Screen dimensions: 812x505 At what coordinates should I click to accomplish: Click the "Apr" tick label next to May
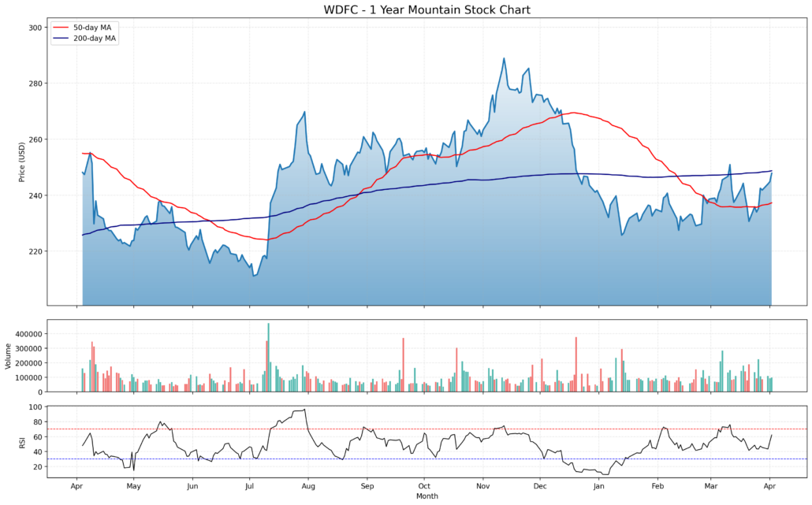[x=76, y=486]
